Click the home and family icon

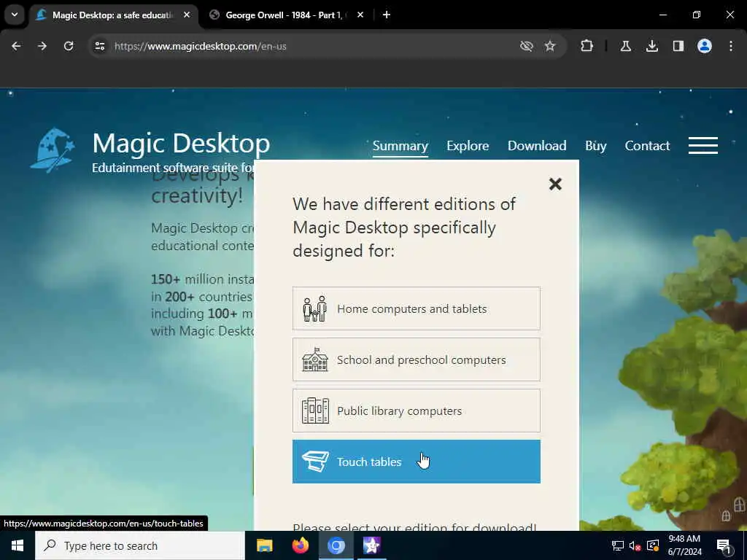(x=315, y=308)
